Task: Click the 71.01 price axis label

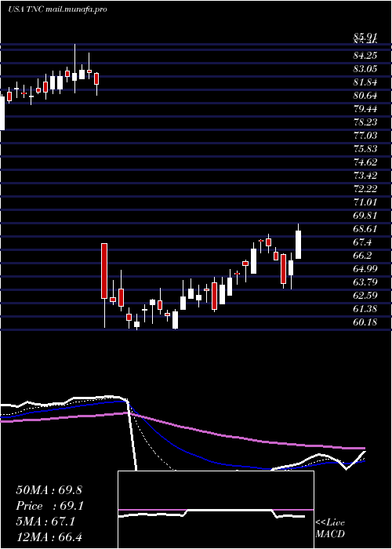Action: [365, 202]
